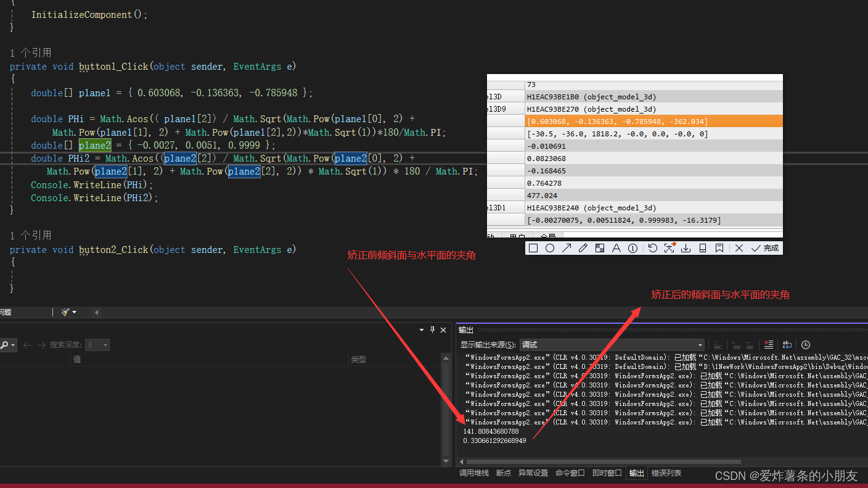
Task: Open the 搜索深度 dropdown showing 3
Action: point(97,345)
